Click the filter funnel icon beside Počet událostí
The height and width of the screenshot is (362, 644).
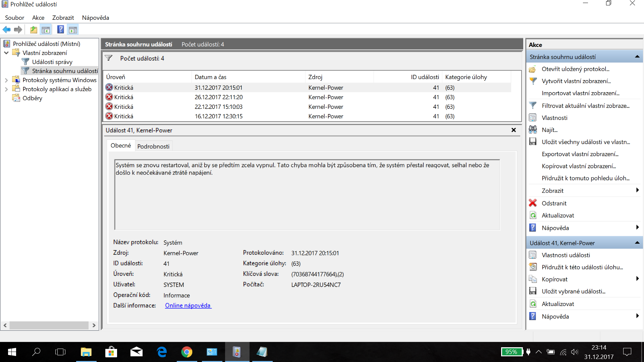pyautogui.click(x=108, y=58)
